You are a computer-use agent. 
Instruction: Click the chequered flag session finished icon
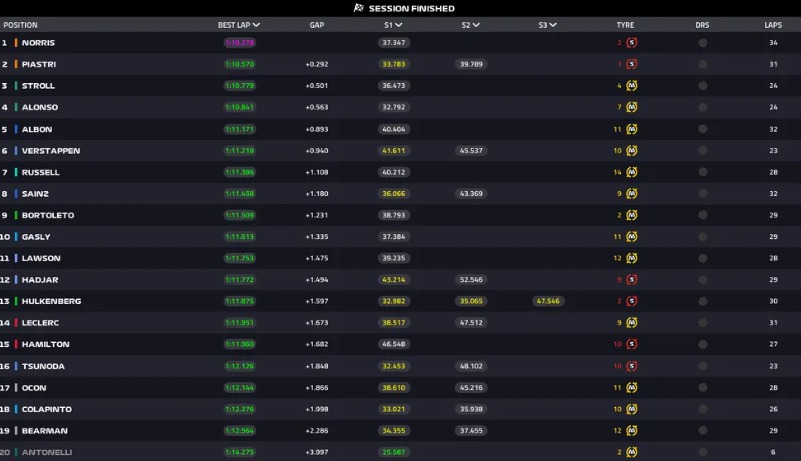pos(359,8)
